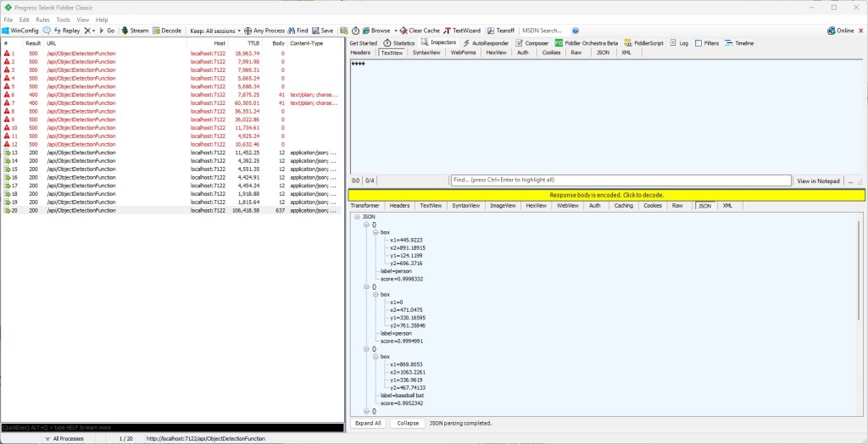
Task: Click the Find text input field
Action: click(x=620, y=180)
